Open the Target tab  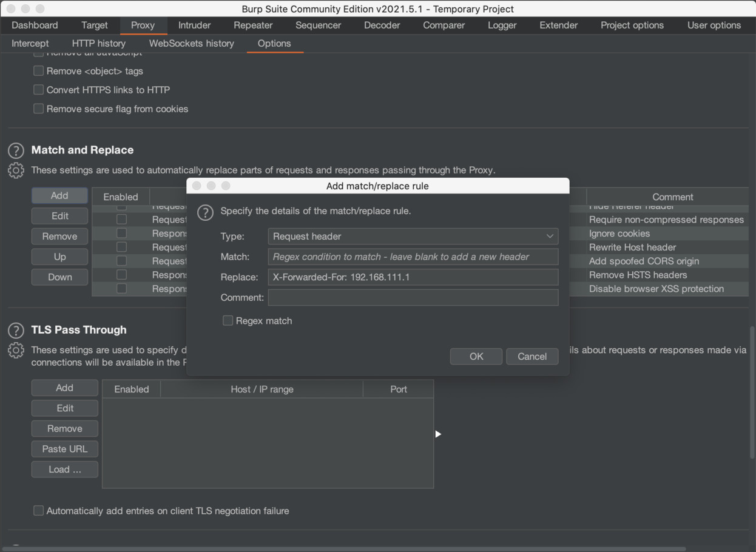click(x=95, y=25)
